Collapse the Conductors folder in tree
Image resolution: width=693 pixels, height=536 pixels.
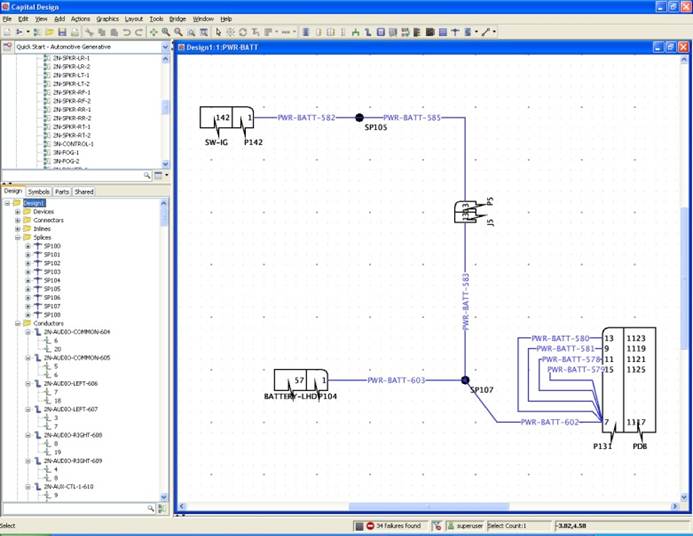tap(18, 323)
